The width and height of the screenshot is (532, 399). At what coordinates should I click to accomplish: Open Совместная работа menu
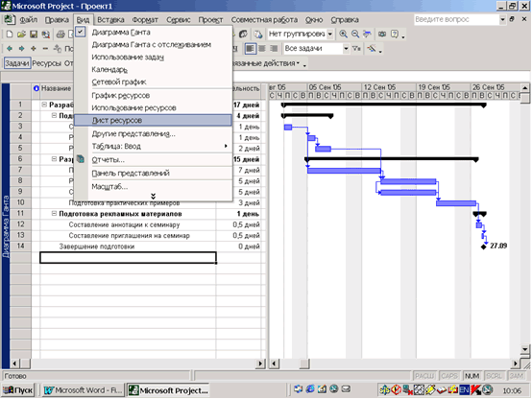(264, 20)
